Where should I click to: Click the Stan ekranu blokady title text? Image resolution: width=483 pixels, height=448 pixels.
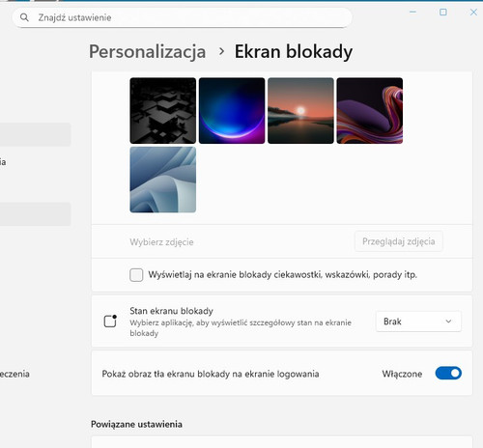(171, 311)
